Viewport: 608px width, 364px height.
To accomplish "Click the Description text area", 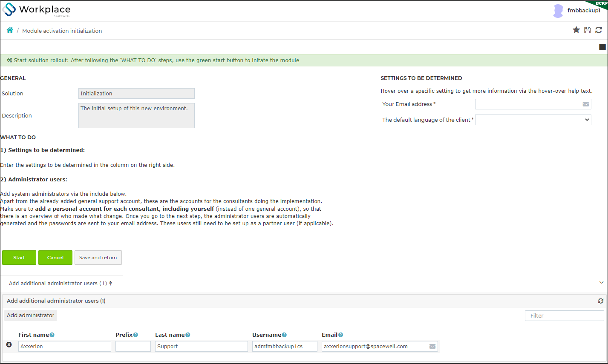I will [x=136, y=115].
